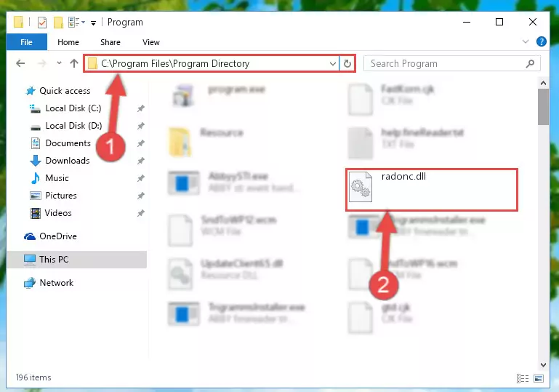Click scrollbar down arrow in file list
Screen dimensions: 559x392
543,365
